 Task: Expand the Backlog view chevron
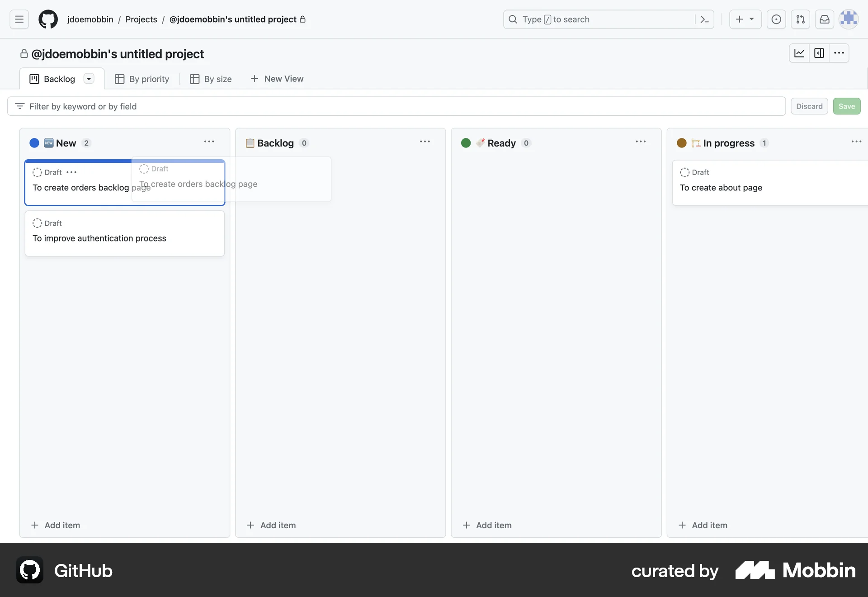pyautogui.click(x=89, y=78)
